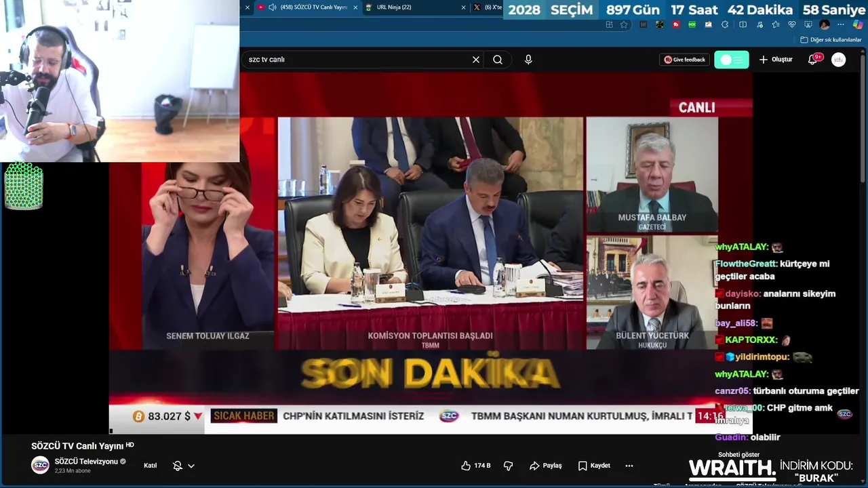Click the Oluştur create button
The image size is (868, 488).
pyautogui.click(x=776, y=60)
